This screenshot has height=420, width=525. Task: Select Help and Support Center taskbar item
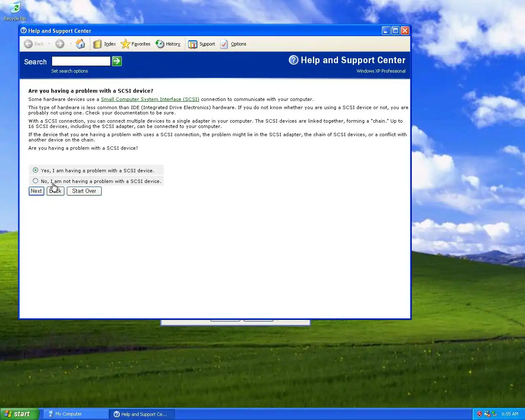pos(142,414)
